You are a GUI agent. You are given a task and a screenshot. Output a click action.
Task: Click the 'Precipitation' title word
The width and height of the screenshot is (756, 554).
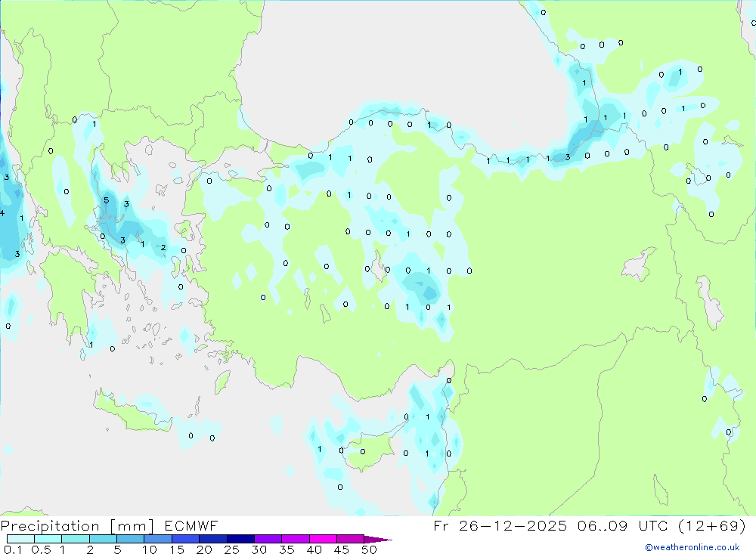click(50, 526)
